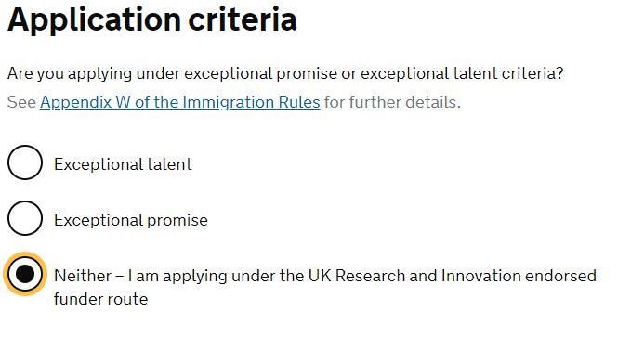Click the words 'Immigration Rules' in the link
This screenshot has width=644, height=363.
[251, 102]
